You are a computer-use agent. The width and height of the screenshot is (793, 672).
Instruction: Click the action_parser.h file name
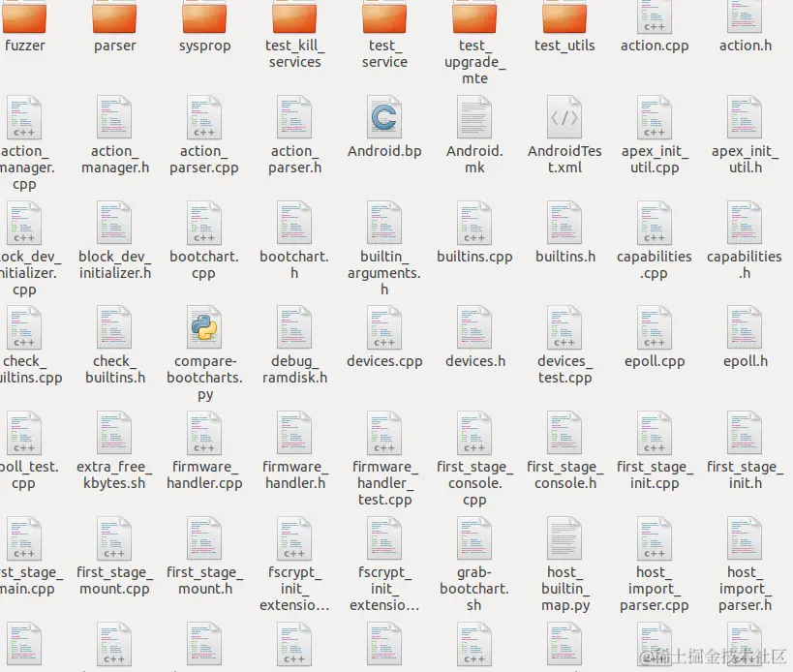[x=295, y=159]
